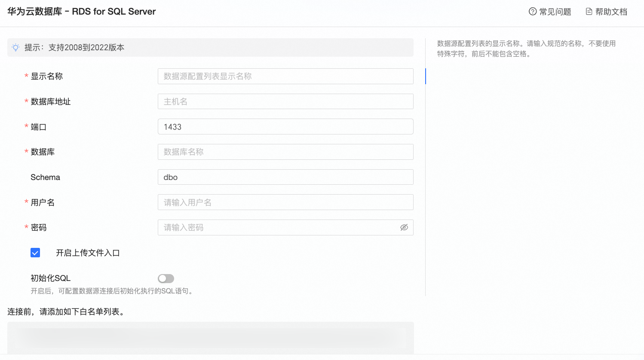The height and width of the screenshot is (360, 644).
Task: Click the 端口 field label
Action: (38, 127)
